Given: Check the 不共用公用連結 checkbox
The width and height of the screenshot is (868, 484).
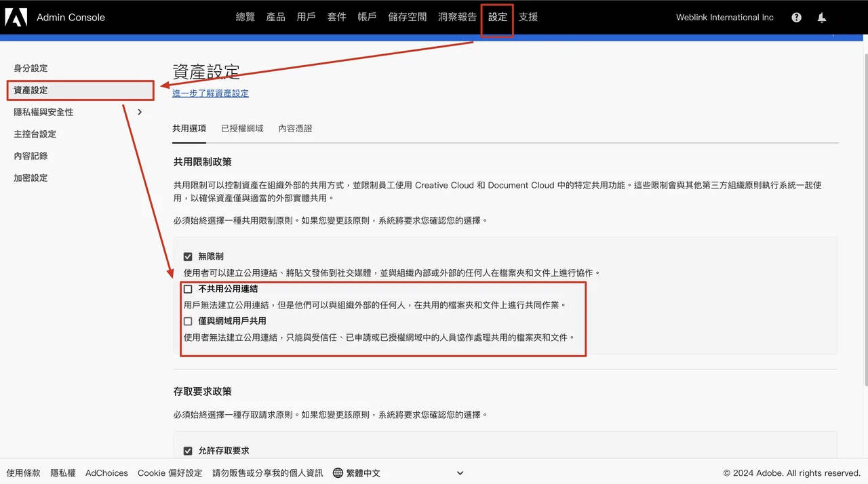Looking at the screenshot, I should click(x=188, y=289).
